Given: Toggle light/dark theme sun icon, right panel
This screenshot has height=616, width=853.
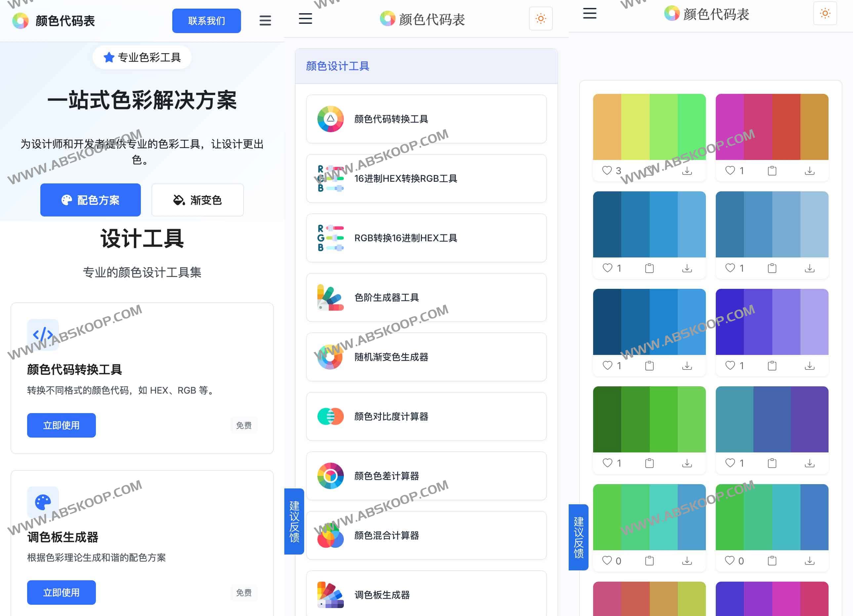Looking at the screenshot, I should [x=825, y=14].
